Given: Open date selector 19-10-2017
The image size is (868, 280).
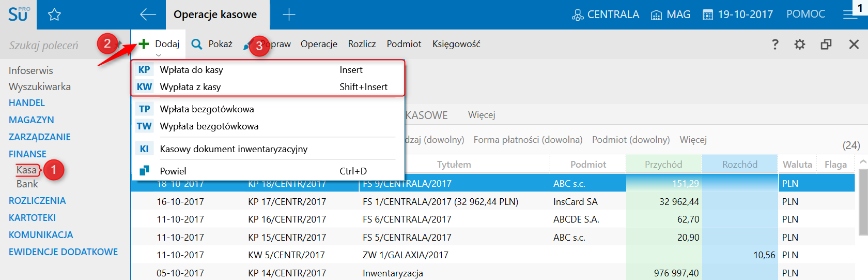Looking at the screenshot, I should (738, 14).
